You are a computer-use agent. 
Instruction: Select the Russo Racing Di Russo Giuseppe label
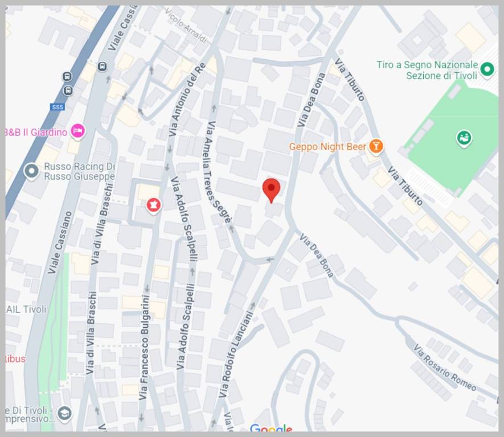click(x=79, y=171)
